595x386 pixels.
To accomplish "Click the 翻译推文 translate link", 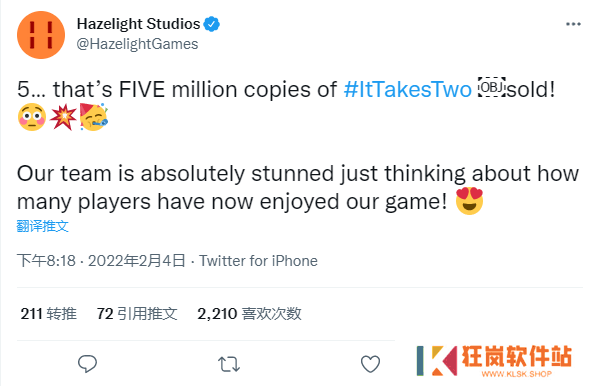I will click(x=42, y=226).
